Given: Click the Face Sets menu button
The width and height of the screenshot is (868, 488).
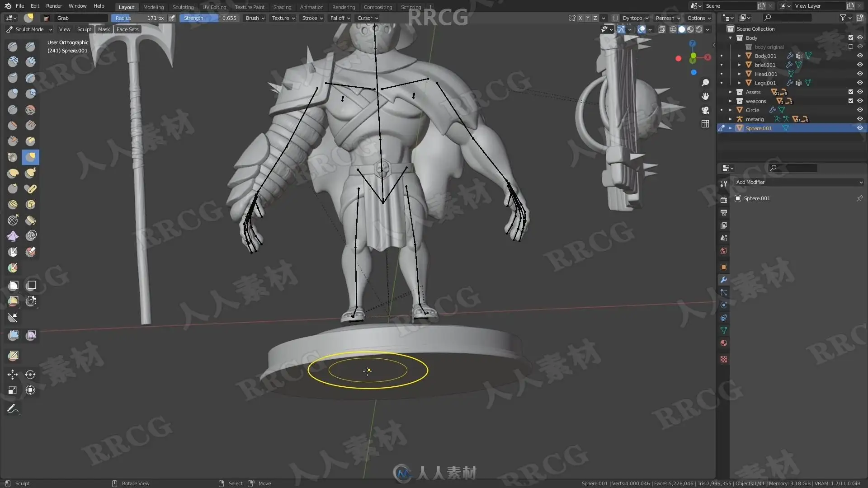Looking at the screenshot, I should (127, 29).
